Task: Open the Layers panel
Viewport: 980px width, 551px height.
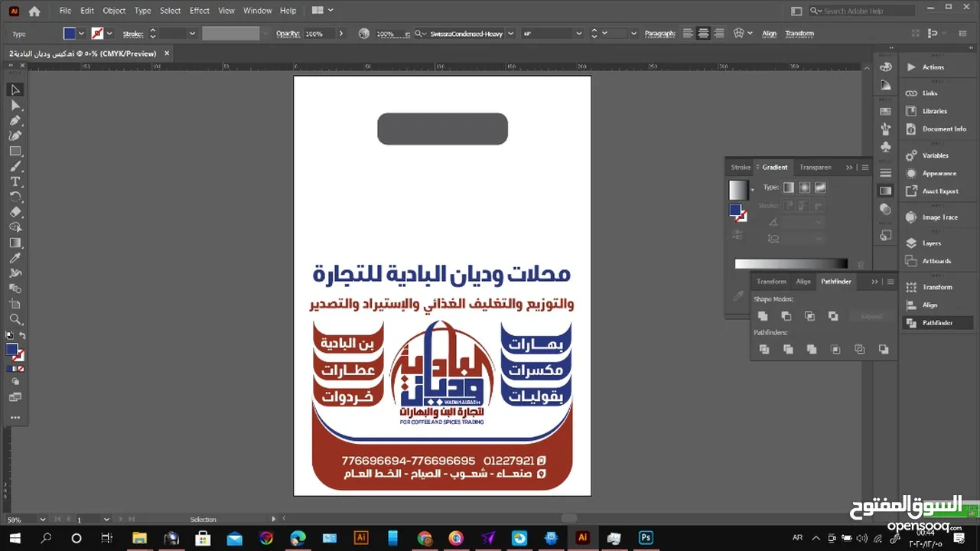Action: point(932,243)
